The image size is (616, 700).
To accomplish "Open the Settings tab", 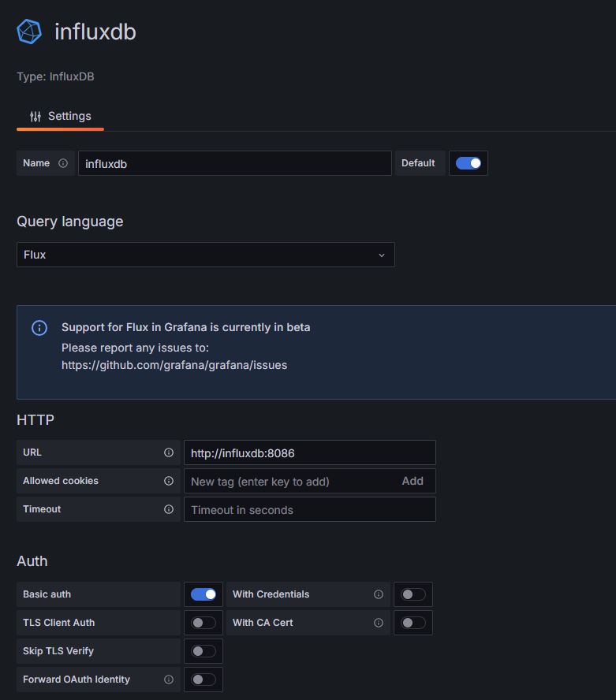I will point(61,116).
